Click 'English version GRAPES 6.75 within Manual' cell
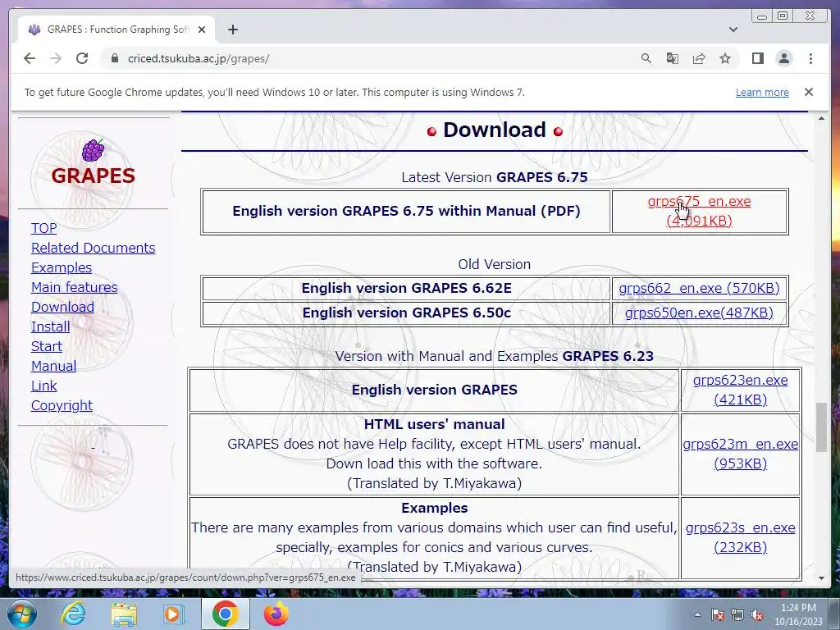840x630 pixels. point(406,211)
